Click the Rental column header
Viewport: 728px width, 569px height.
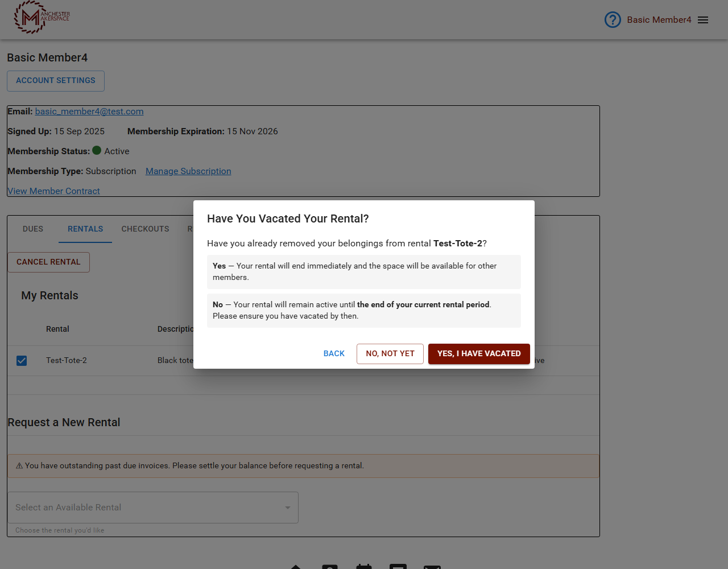pyautogui.click(x=57, y=329)
